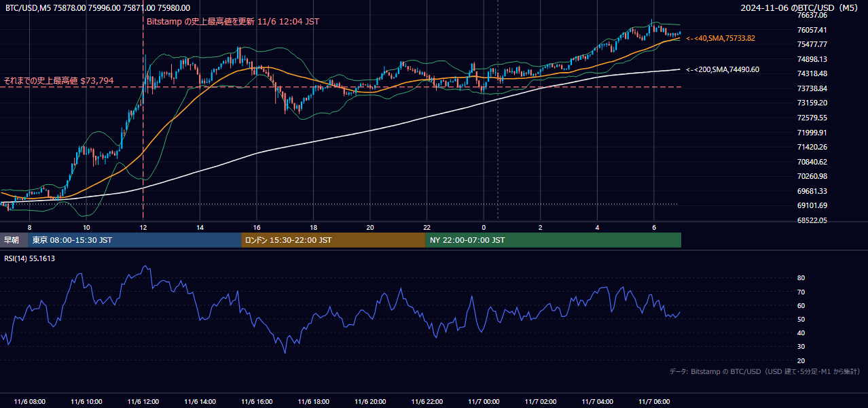Viewport: 868px width, 408px height.
Task: Click the 11/6 20:00 date label
Action: (x=370, y=402)
